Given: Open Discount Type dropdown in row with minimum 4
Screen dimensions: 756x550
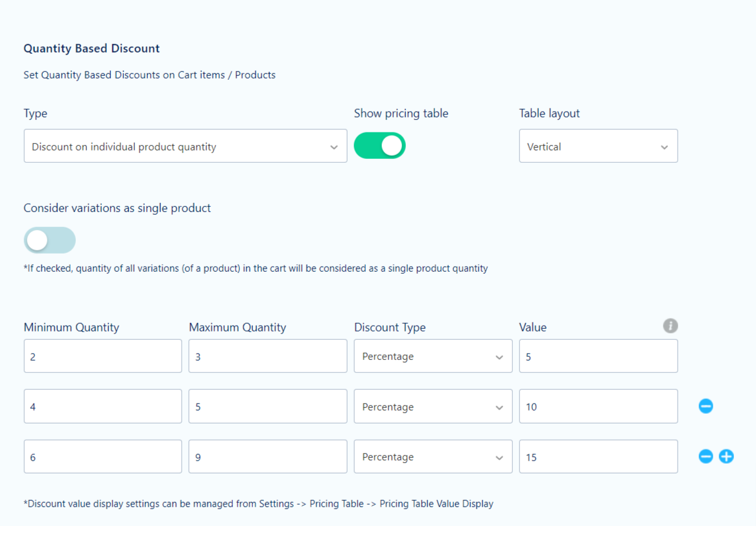Looking at the screenshot, I should click(433, 407).
